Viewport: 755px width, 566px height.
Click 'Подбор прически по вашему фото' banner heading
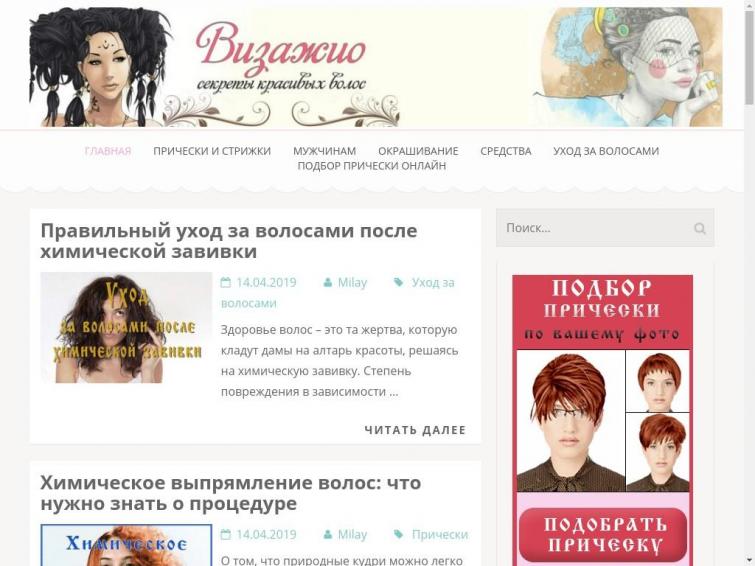[602, 311]
